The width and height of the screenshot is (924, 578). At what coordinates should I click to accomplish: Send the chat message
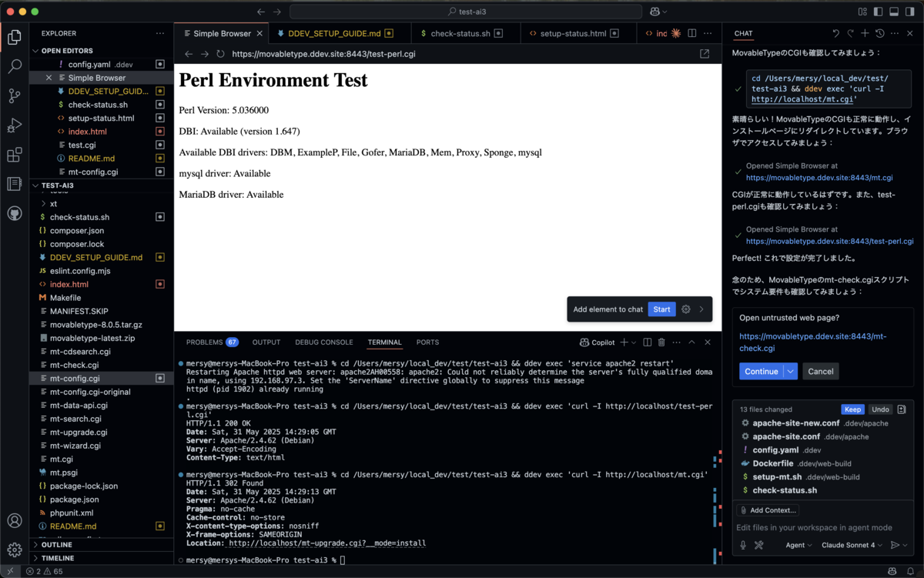(x=894, y=545)
